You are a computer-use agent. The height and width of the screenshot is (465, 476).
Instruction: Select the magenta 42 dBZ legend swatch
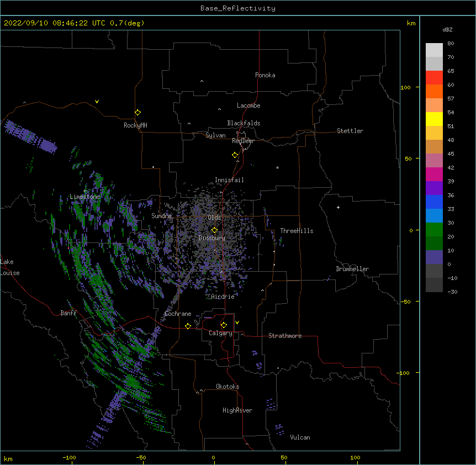[x=434, y=174]
